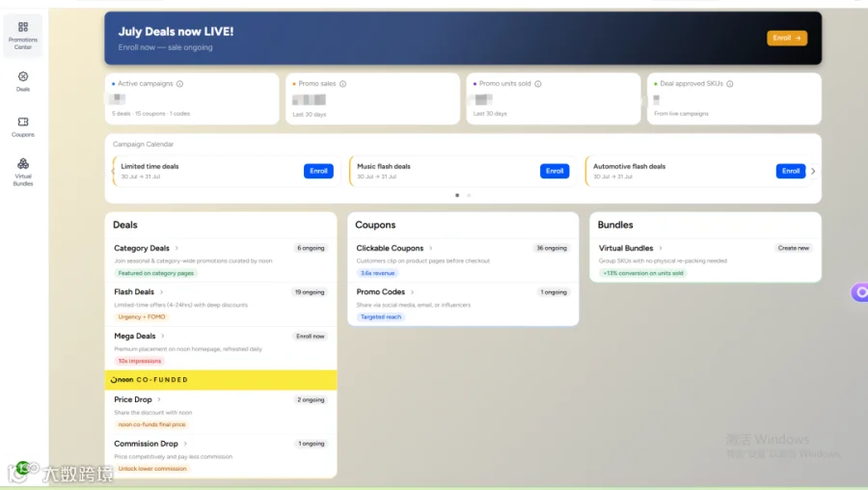Open Promotions Center in sidebar

coord(23,35)
